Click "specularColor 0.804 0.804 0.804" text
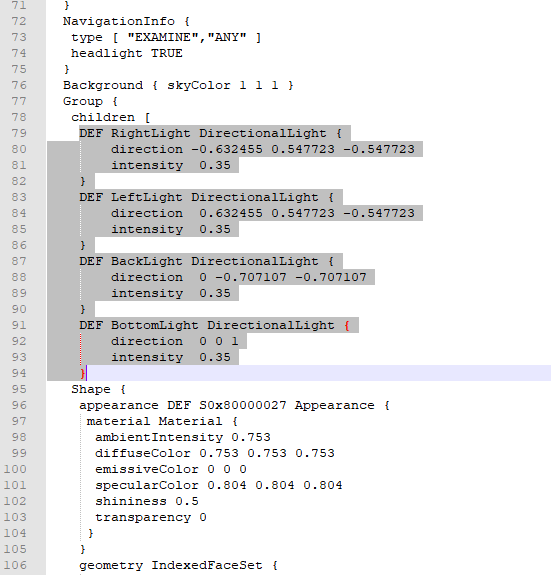551x575 pixels. coord(219,485)
